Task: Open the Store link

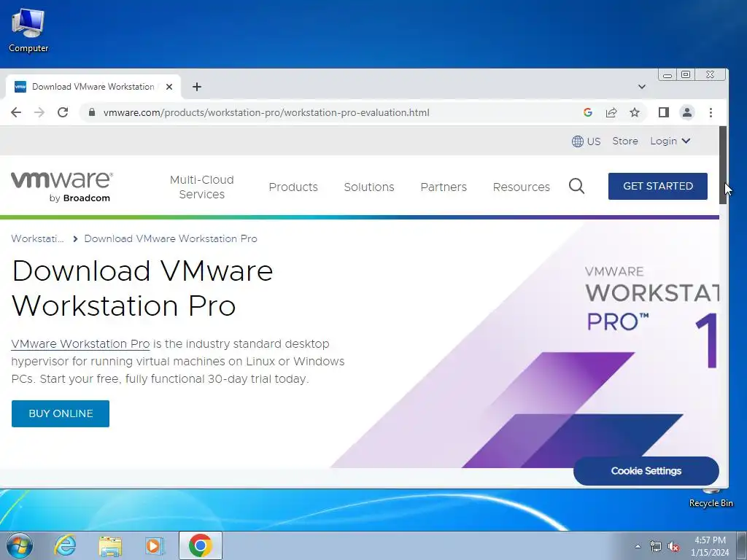Action: pos(625,141)
